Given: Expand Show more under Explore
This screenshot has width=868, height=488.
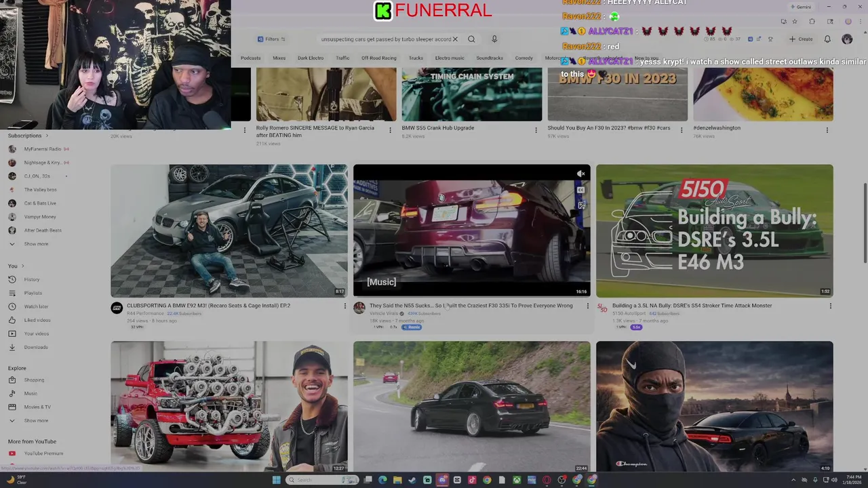Looking at the screenshot, I should (x=36, y=420).
